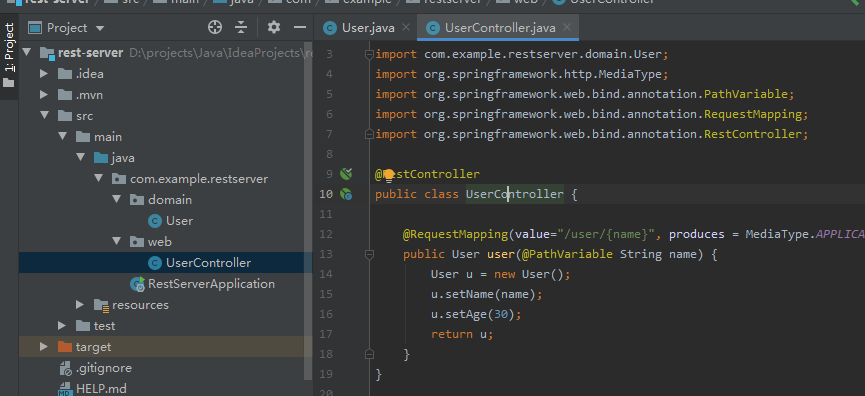Click @RequestMapping annotation in code
865x396 pixels.
[x=455, y=234]
